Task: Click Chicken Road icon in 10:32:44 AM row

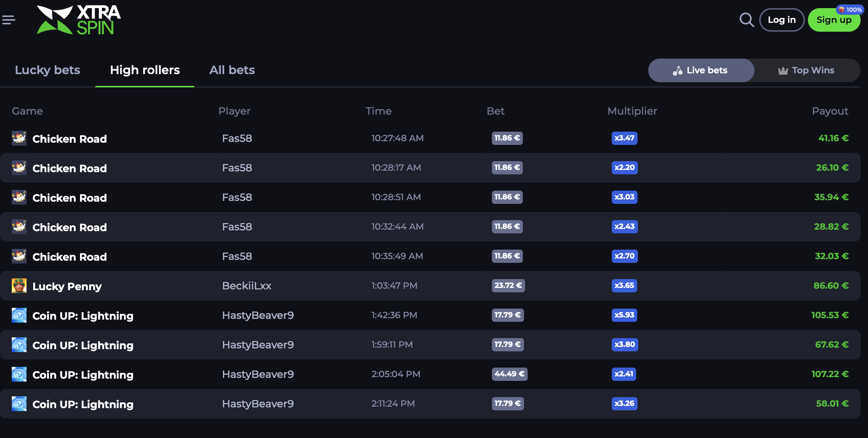Action: (19, 227)
